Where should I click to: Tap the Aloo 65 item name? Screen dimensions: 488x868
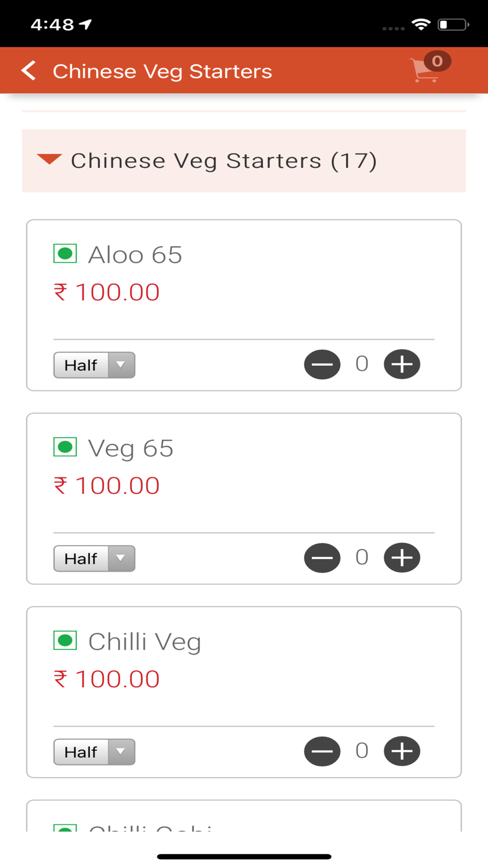(135, 255)
